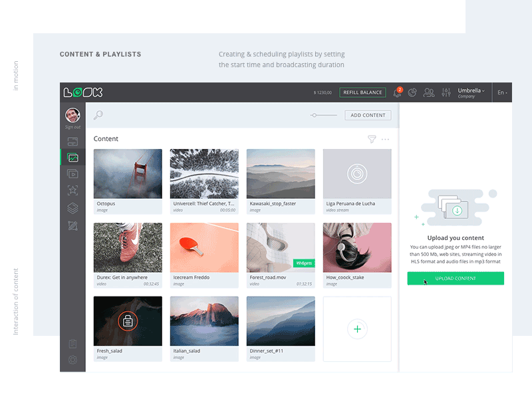Open the three-dots more options menu

[385, 139]
